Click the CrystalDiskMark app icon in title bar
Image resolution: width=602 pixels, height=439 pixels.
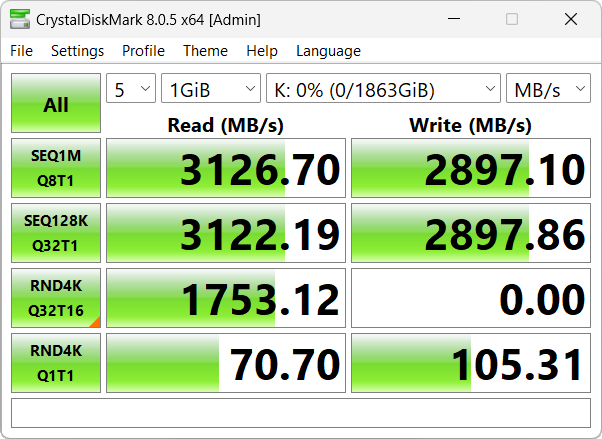click(20, 19)
